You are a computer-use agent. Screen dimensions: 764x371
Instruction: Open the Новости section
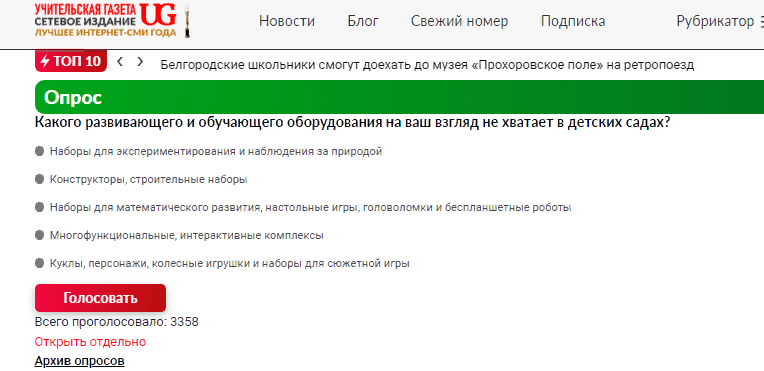pyautogui.click(x=286, y=21)
